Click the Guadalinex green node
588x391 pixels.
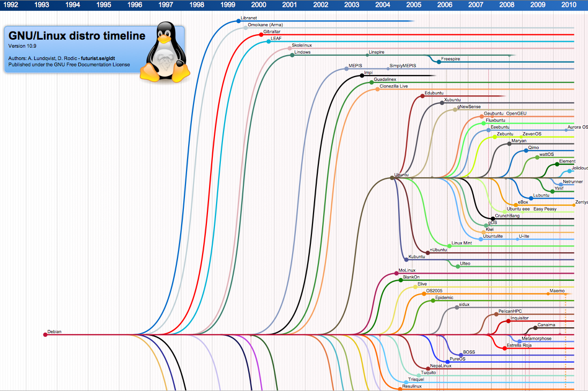pyautogui.click(x=371, y=82)
